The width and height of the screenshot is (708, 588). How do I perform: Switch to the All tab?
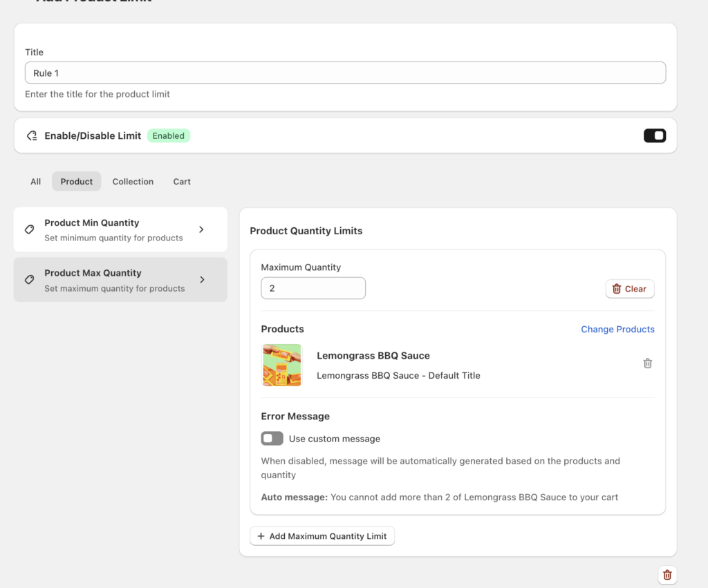(36, 182)
